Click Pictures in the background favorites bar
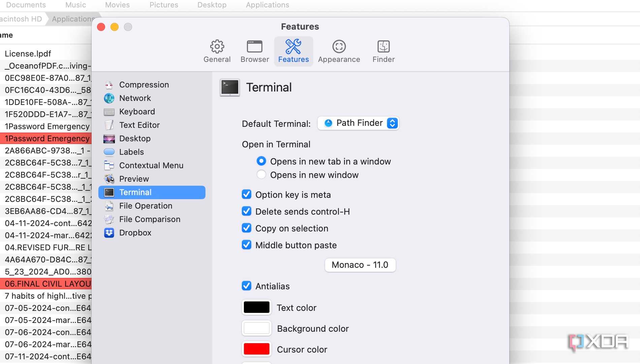 [x=164, y=5]
